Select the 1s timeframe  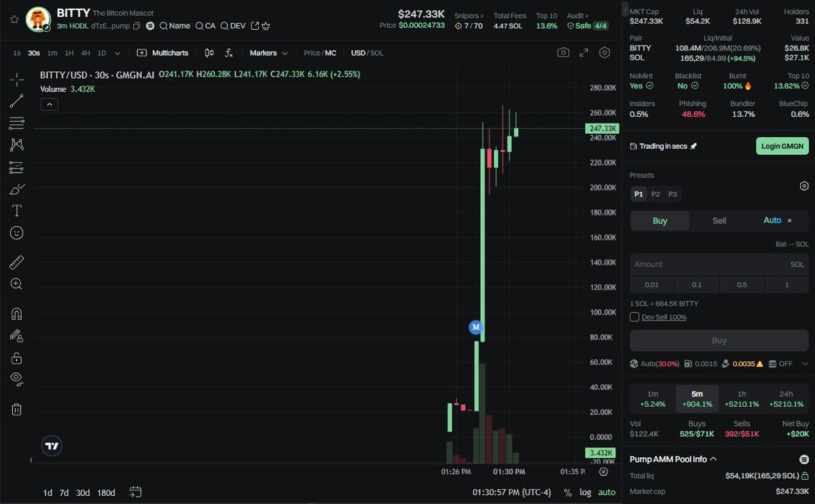17,53
